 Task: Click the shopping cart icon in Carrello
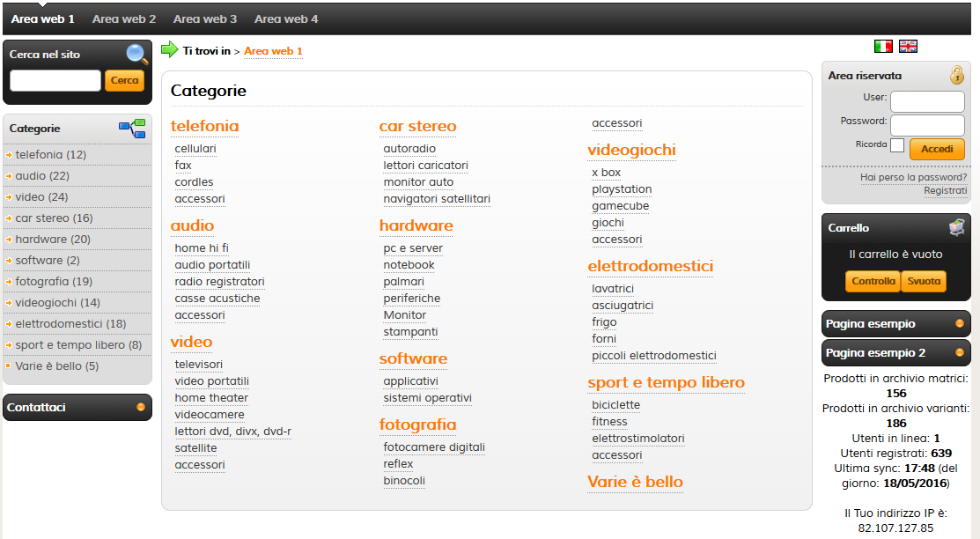957,227
